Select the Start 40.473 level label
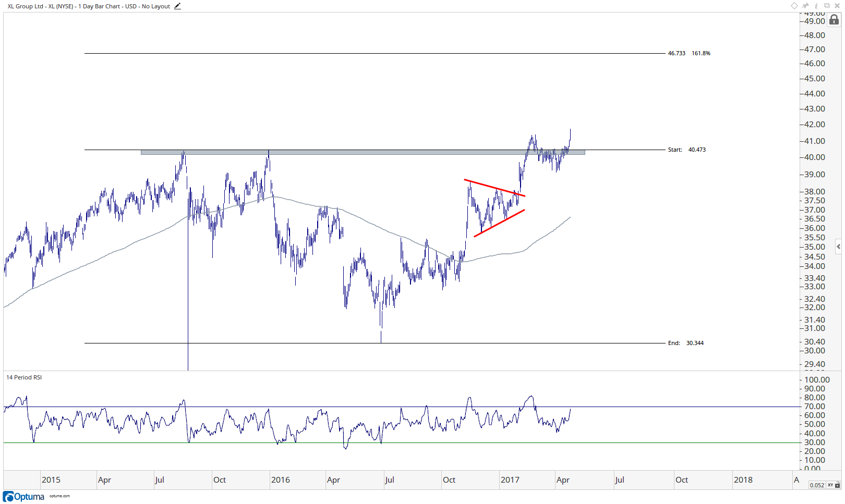 point(686,150)
